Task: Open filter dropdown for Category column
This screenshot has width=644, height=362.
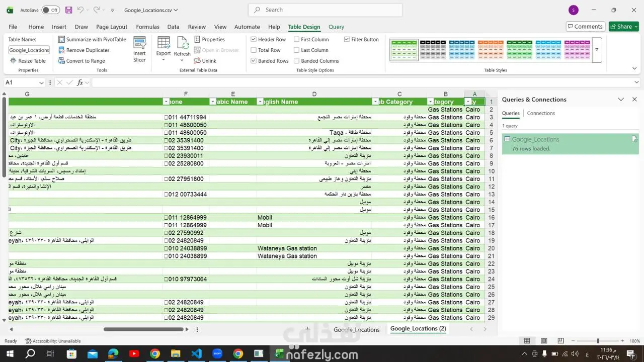Action: click(430, 102)
